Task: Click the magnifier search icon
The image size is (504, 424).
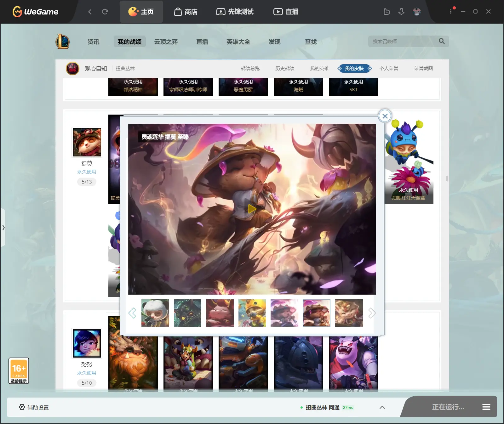Action: [x=442, y=41]
